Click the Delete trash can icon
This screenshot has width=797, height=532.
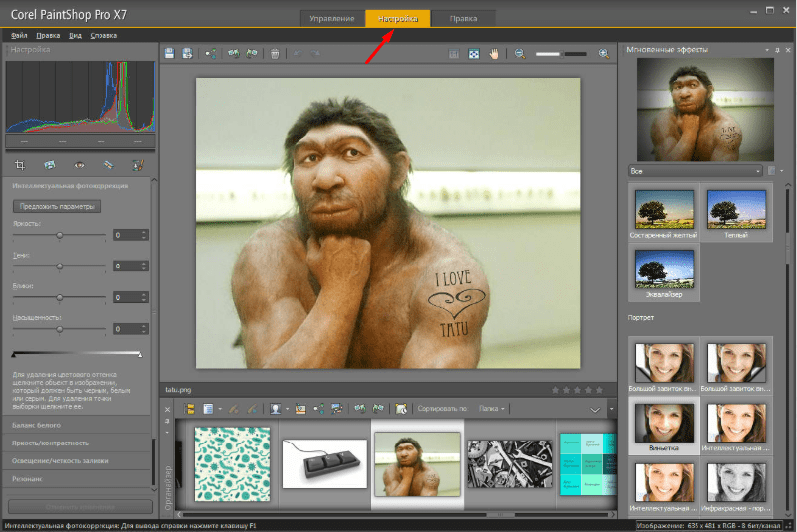click(275, 53)
